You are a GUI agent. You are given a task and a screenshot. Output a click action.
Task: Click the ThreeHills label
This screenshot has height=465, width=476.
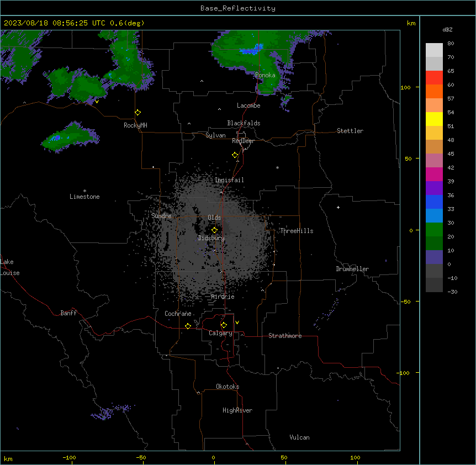pos(297,231)
